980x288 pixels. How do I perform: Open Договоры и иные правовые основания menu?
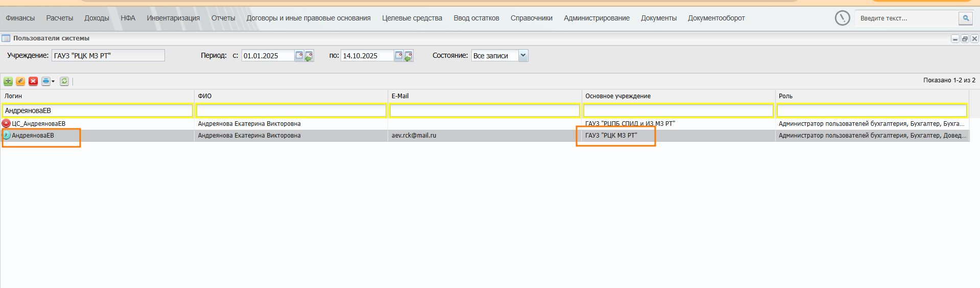coord(308,18)
